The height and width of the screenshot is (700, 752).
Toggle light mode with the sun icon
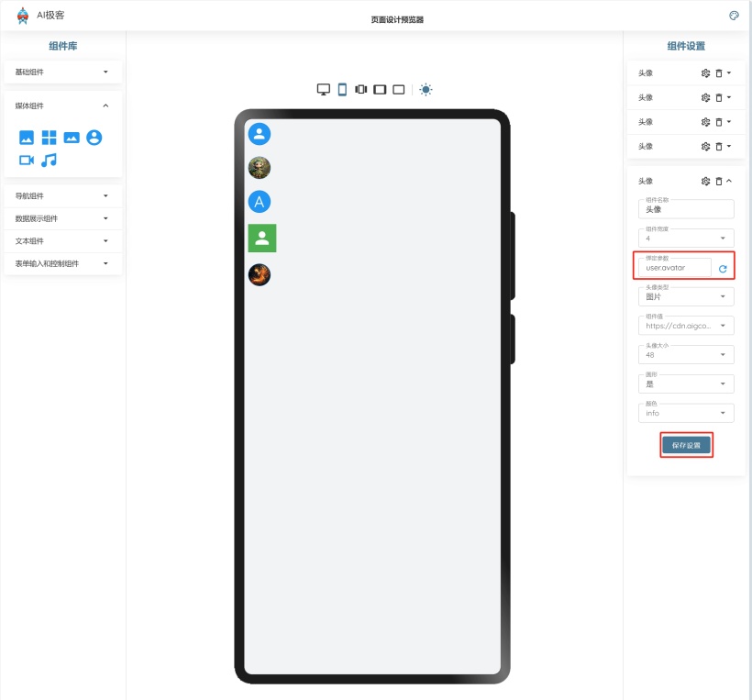click(426, 90)
